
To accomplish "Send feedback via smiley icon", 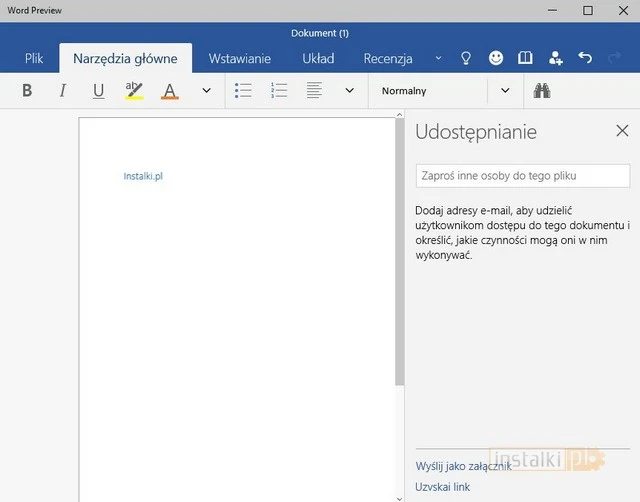I will (496, 58).
